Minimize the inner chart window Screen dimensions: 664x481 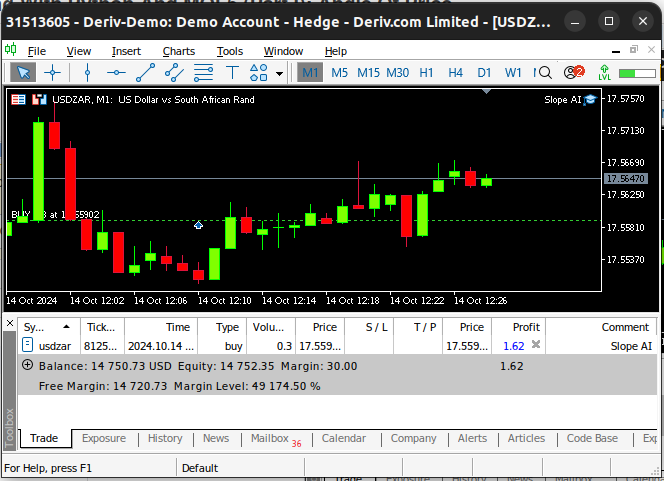click(616, 51)
